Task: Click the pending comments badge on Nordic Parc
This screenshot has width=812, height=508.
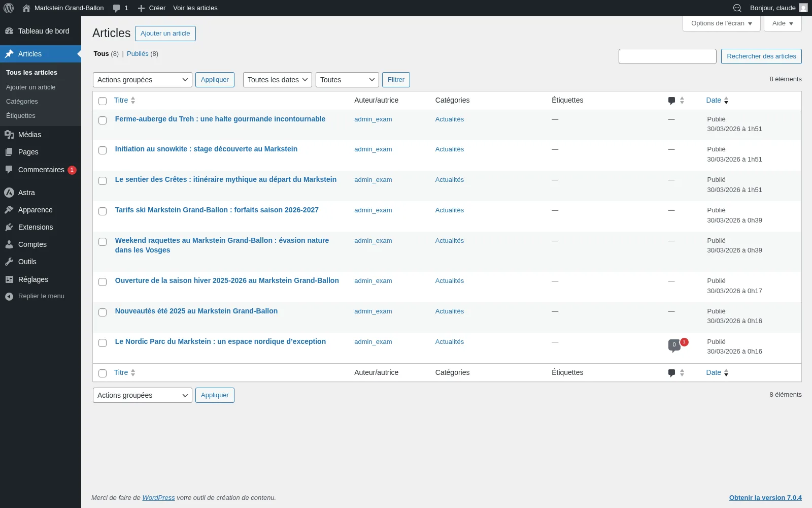Action: click(x=684, y=342)
